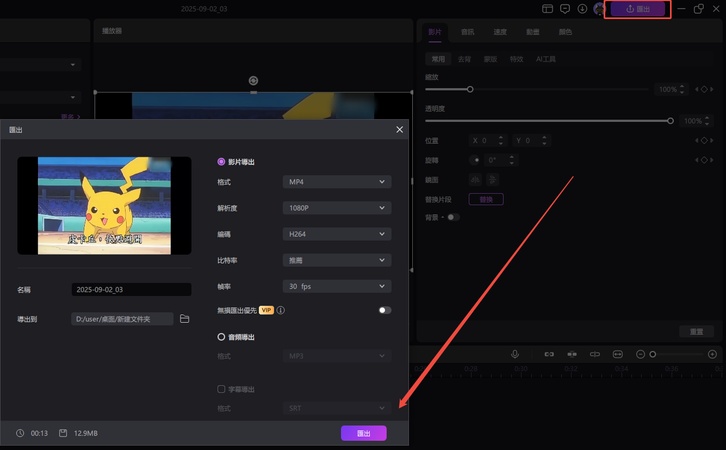Add keyframe diamond for 旋轉 row

(x=704, y=160)
